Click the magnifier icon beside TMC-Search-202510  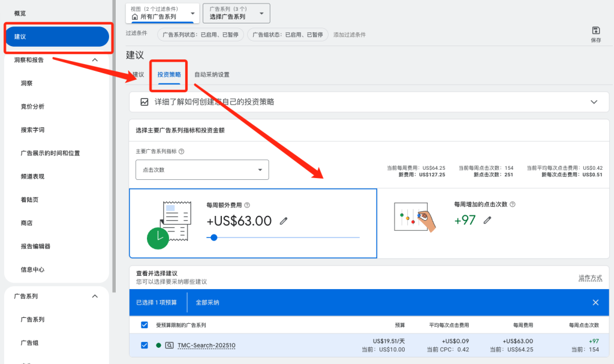[x=170, y=345]
